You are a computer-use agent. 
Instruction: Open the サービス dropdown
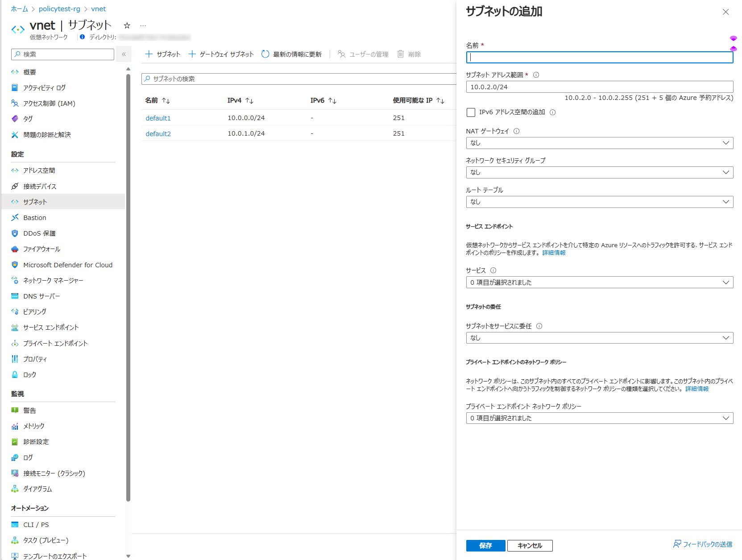click(600, 282)
